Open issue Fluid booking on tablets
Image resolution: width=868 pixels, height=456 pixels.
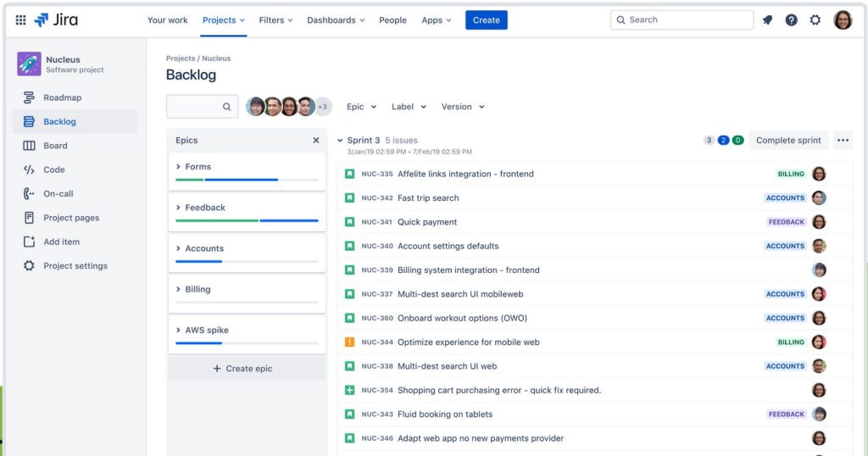(444, 414)
